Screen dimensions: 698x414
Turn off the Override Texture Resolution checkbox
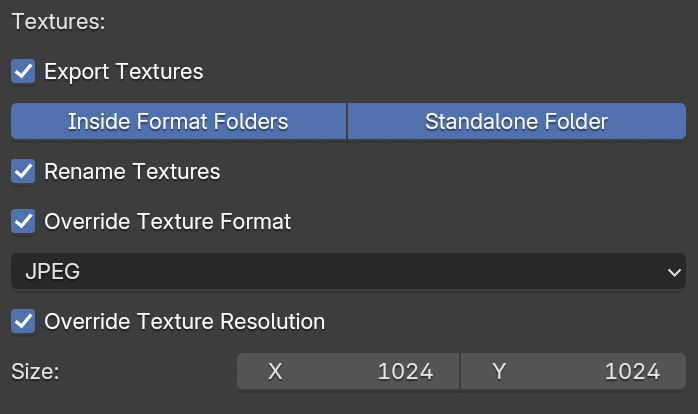point(22,322)
